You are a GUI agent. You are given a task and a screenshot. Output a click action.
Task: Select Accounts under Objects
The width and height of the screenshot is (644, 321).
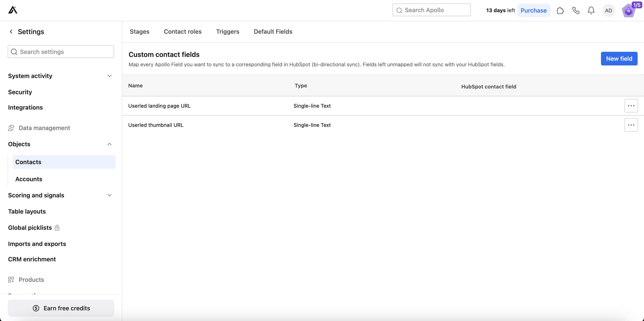(x=29, y=179)
